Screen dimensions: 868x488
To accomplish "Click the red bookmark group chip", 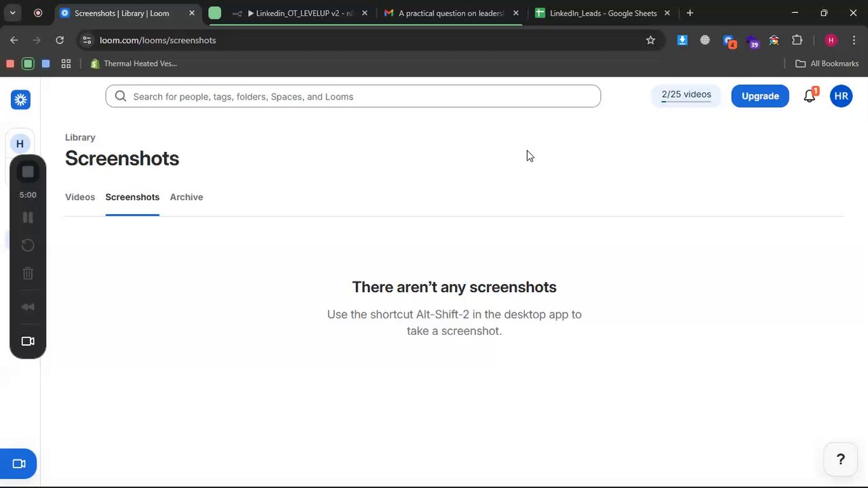I will coord(10,64).
